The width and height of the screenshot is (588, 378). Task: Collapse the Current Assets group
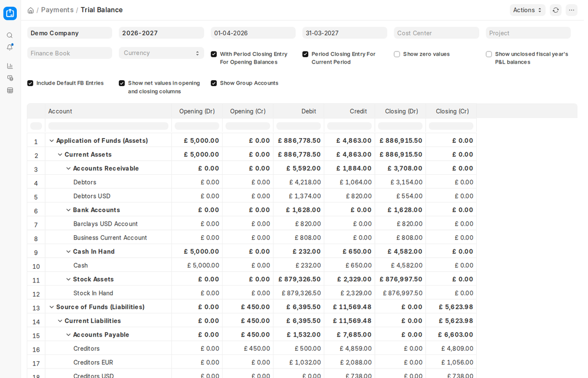tap(60, 154)
